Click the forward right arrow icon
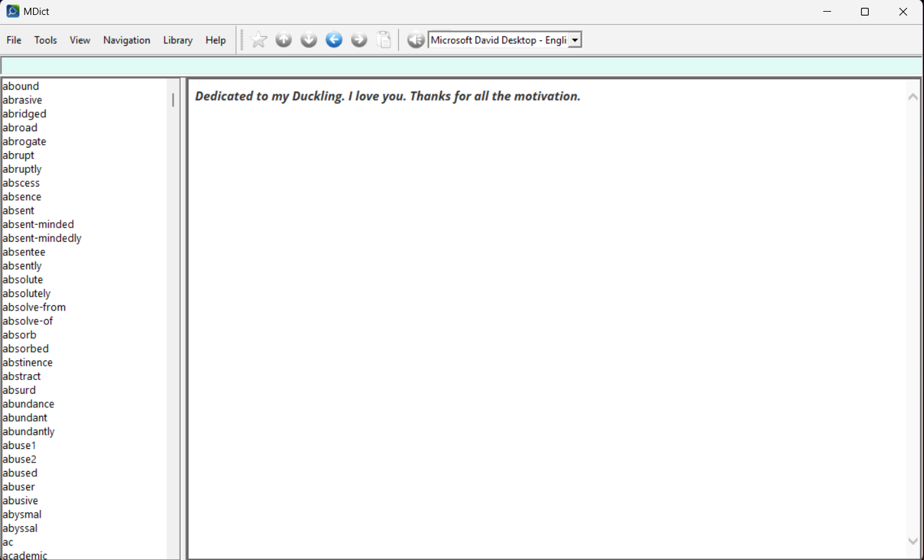924x560 pixels. [x=359, y=40]
